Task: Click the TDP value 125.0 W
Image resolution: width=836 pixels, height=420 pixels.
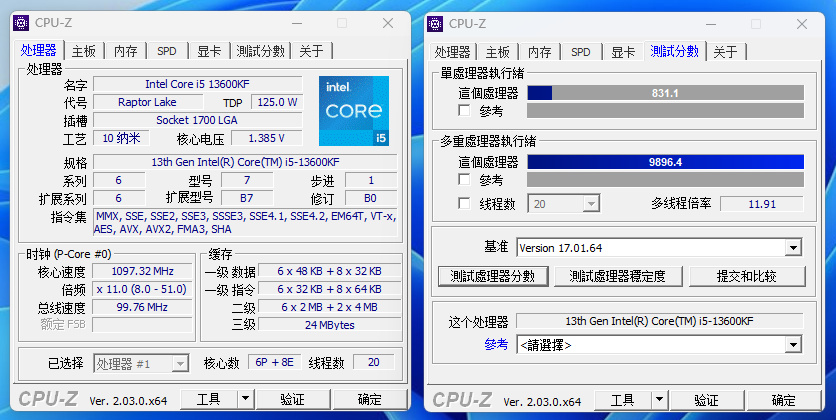Action: tap(277, 102)
